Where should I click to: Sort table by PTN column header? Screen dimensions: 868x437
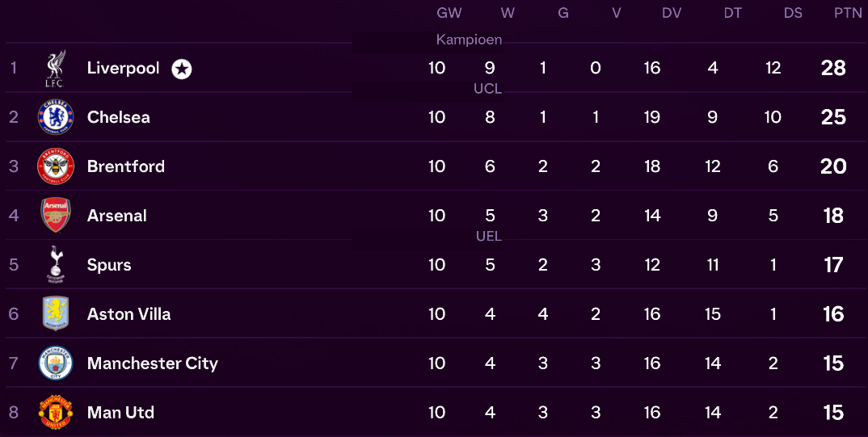pyautogui.click(x=848, y=13)
